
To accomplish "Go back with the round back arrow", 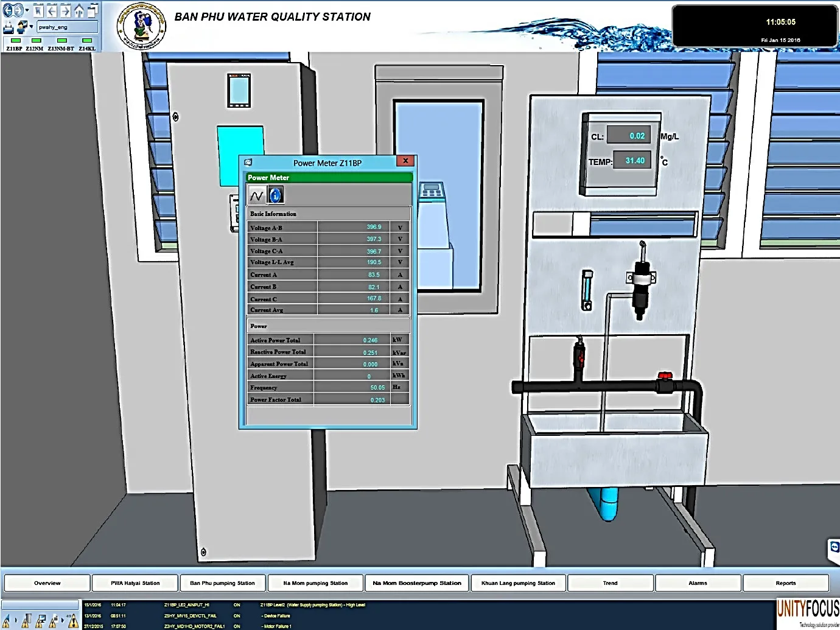I will click(x=8, y=10).
